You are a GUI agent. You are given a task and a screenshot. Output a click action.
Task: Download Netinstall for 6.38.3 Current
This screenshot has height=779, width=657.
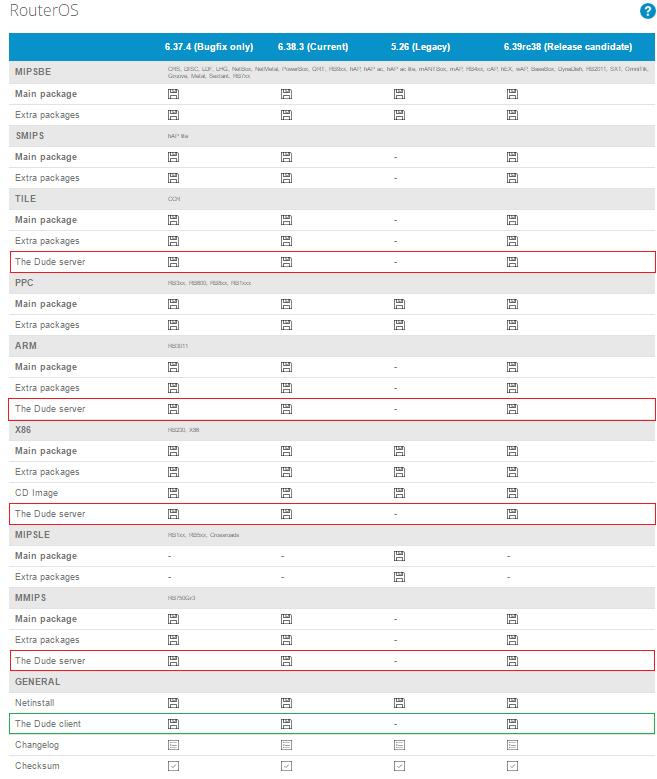point(286,702)
